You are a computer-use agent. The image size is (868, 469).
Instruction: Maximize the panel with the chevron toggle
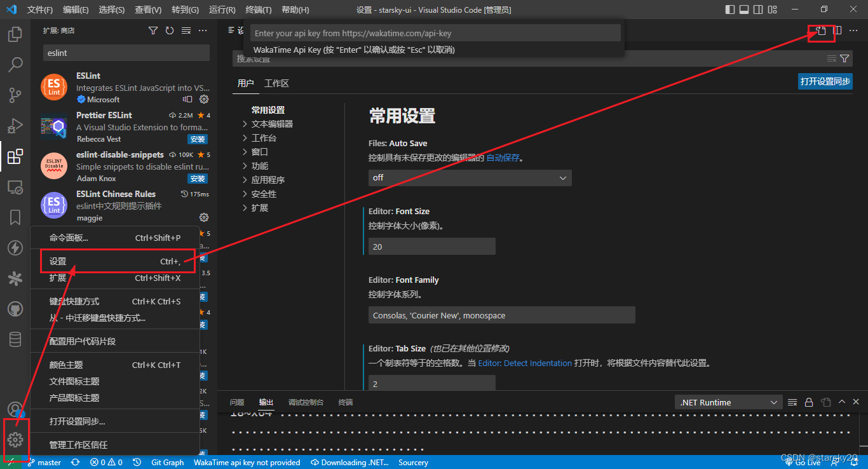point(842,402)
